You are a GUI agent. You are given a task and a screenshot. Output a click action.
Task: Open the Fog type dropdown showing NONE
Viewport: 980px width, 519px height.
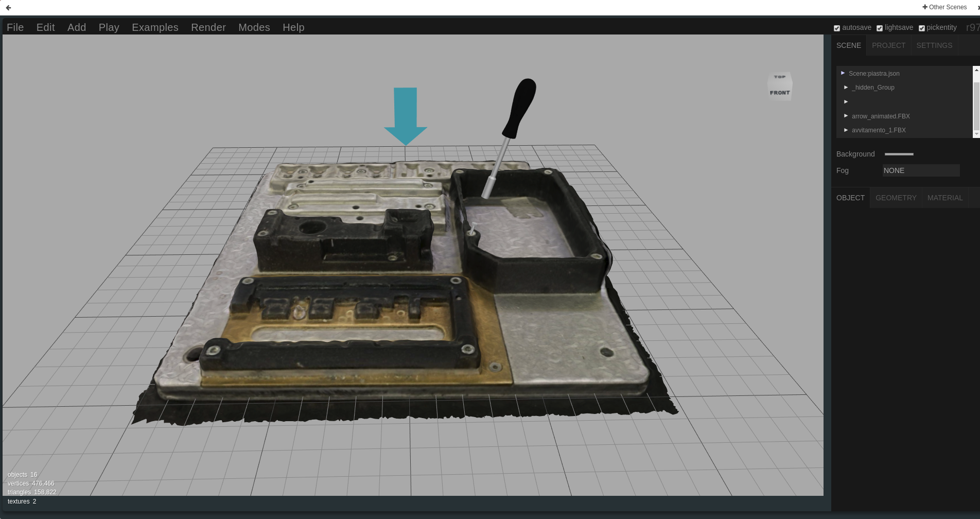[x=921, y=170]
